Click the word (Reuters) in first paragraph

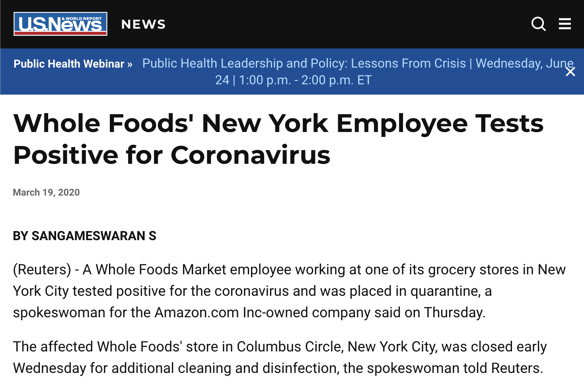[x=42, y=270]
